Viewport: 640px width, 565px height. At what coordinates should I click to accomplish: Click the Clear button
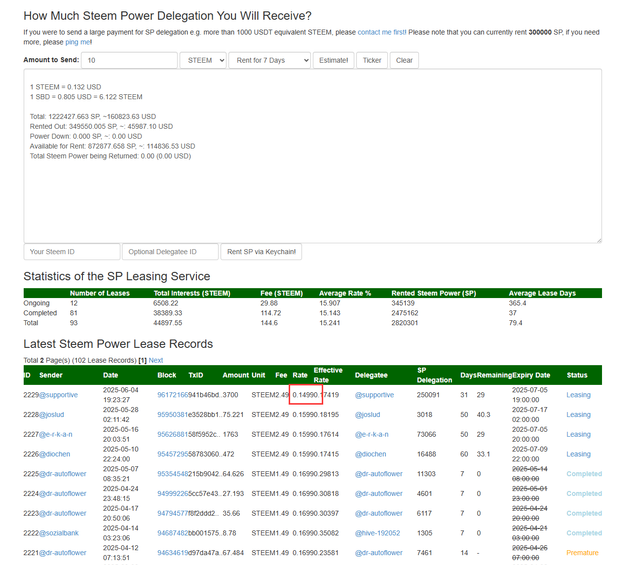404,60
